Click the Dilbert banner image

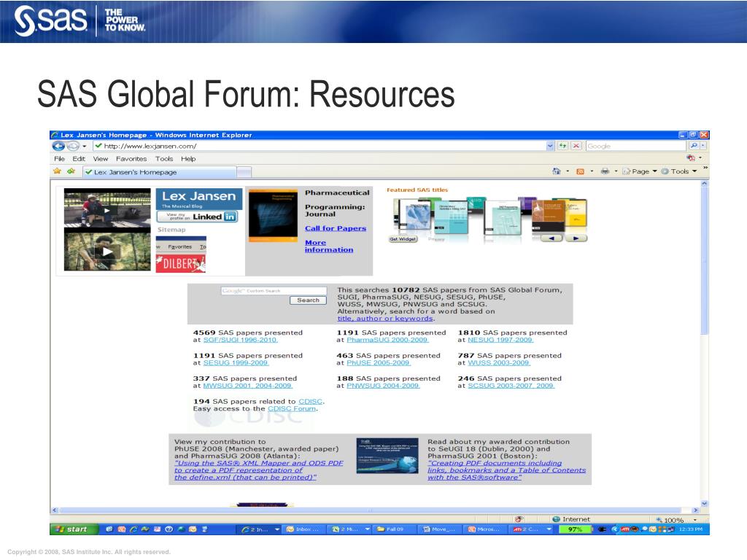click(x=181, y=264)
